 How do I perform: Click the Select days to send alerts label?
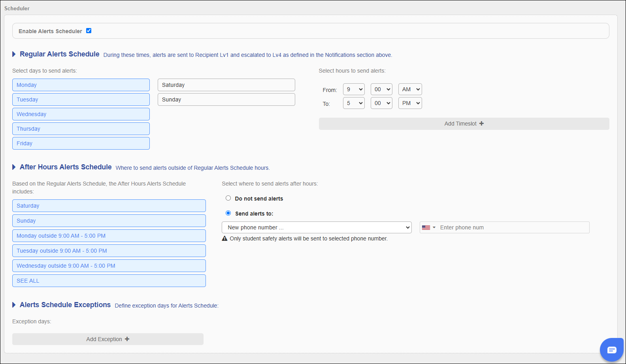pos(45,71)
